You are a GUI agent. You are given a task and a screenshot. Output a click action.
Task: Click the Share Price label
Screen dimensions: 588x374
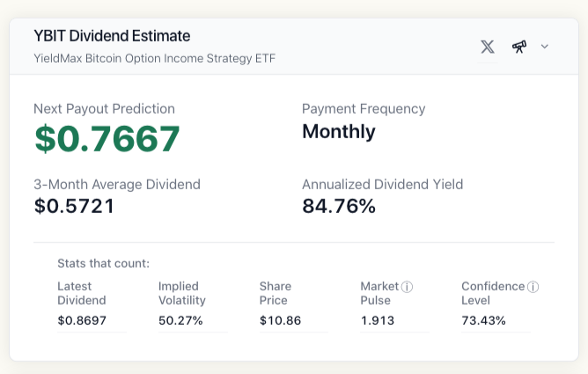276,293
